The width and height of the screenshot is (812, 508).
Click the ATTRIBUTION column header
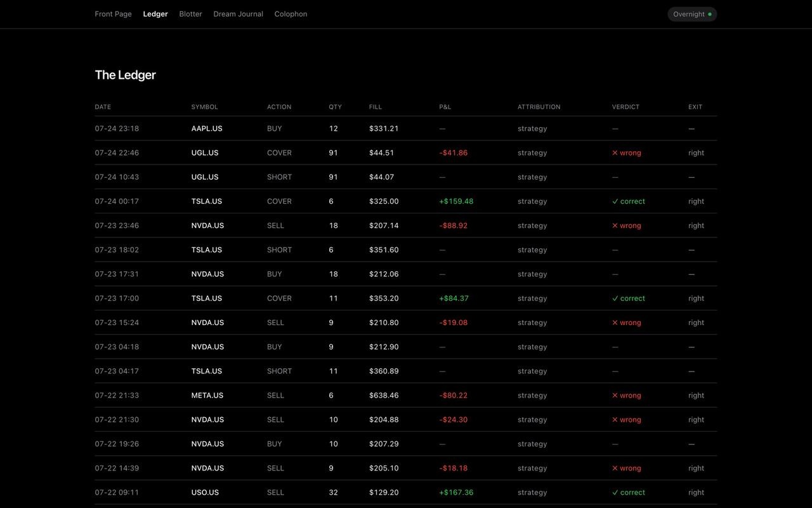539,107
